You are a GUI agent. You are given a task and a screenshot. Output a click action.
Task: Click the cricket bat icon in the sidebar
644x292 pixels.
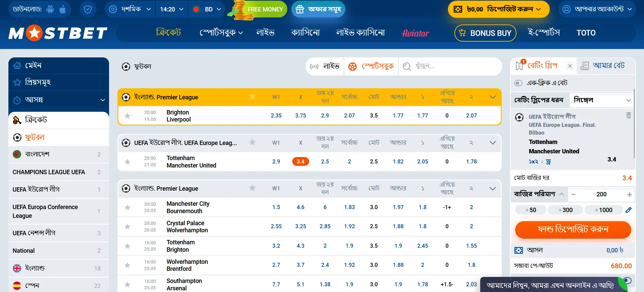pos(17,120)
